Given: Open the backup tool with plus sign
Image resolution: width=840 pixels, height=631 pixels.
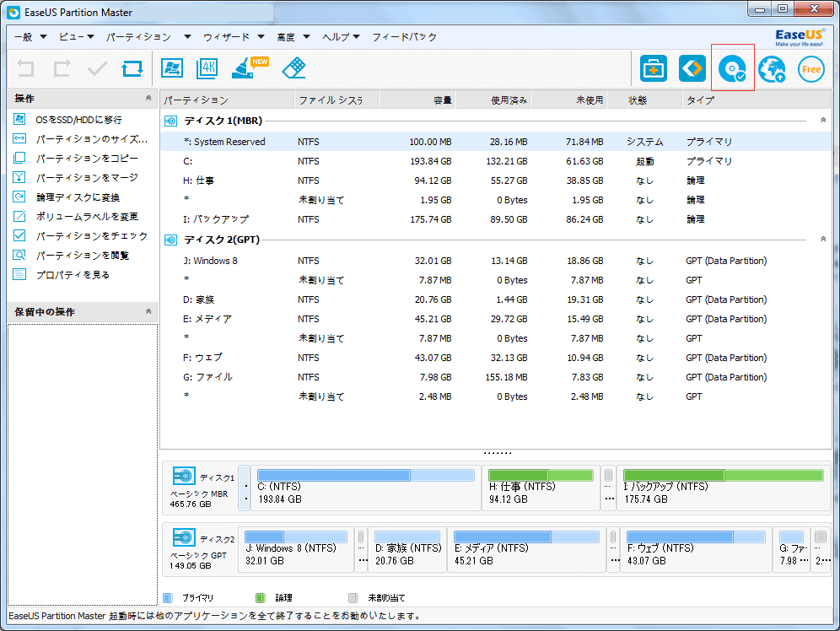Looking at the screenshot, I should 654,68.
